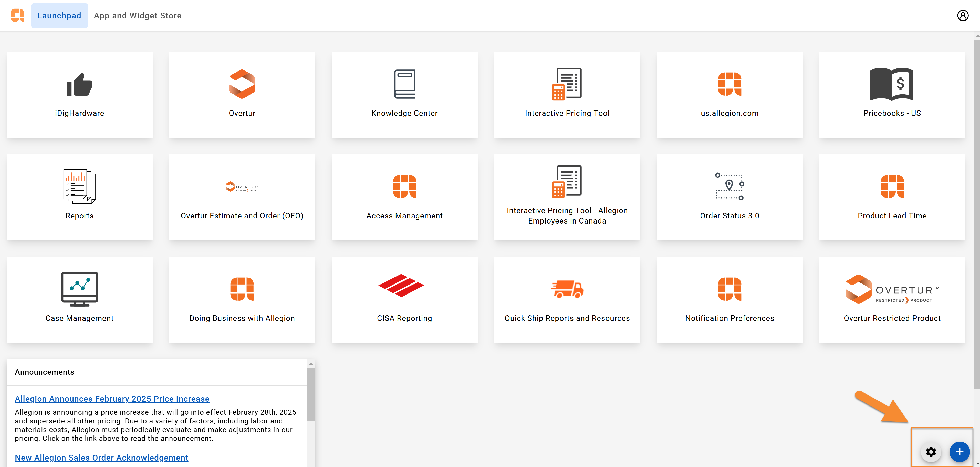
Task: Open the Interactive Pricing Tool calculator icon
Action: click(567, 84)
